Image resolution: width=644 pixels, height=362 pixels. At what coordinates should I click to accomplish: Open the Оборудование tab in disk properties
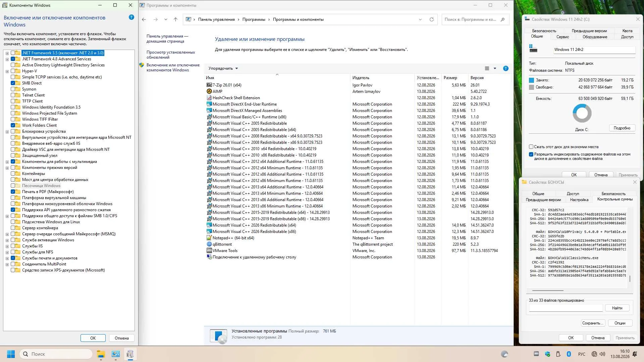(x=595, y=37)
